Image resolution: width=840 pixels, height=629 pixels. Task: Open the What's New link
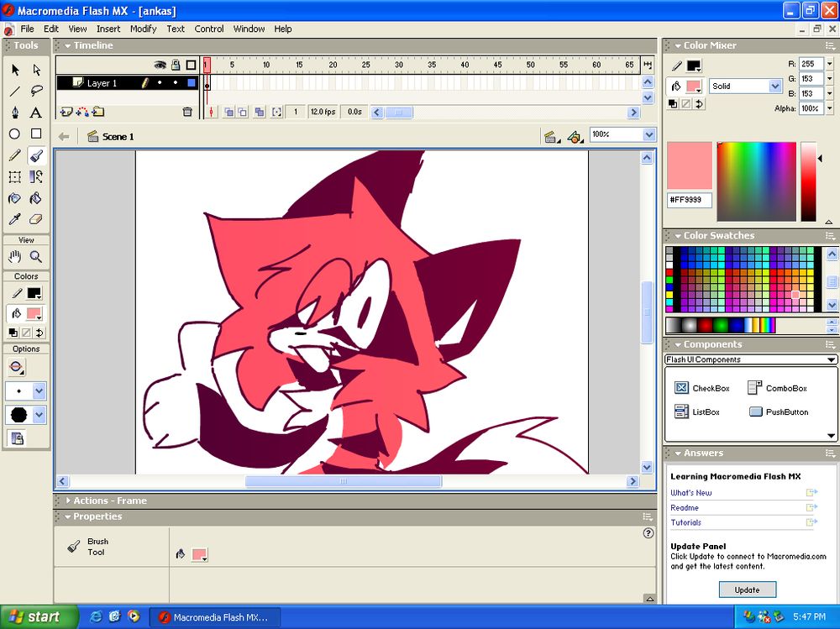(691, 493)
